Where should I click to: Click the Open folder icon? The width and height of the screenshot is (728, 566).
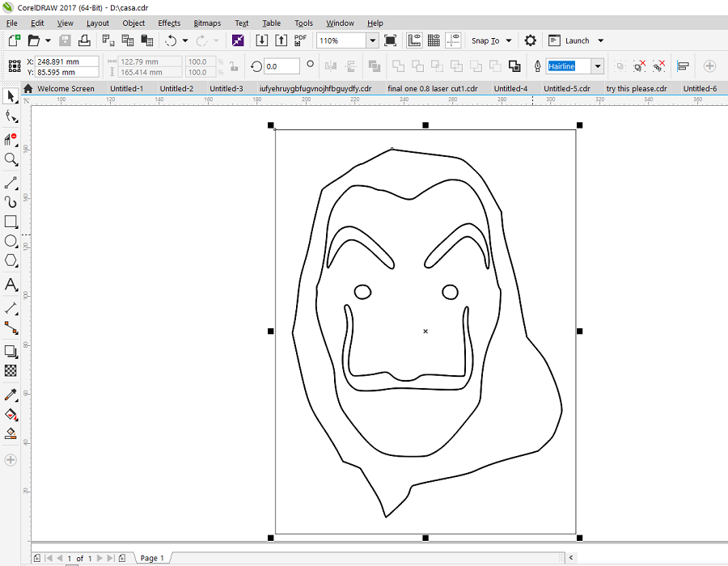coord(34,40)
